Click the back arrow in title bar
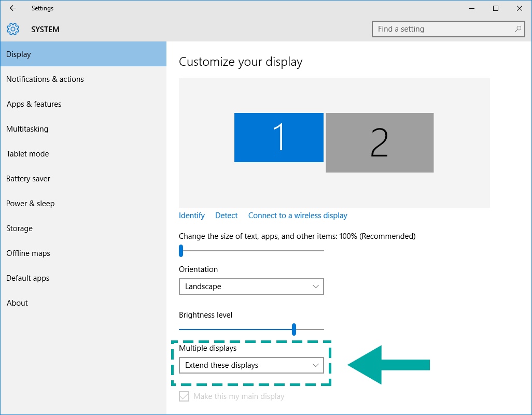 (13, 8)
